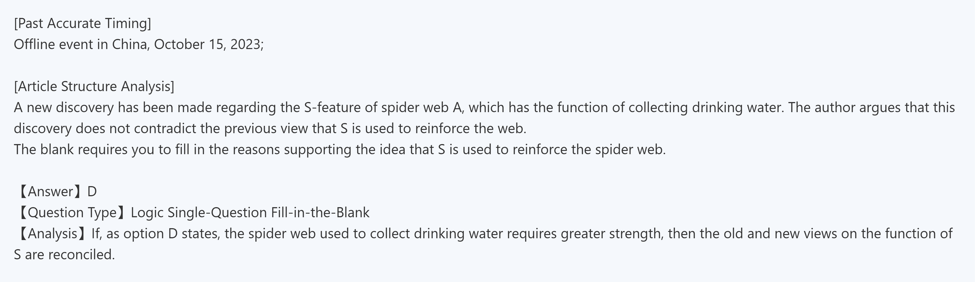
Task: Select the "[Article Structure Analysis]" heading
Action: [x=94, y=87]
